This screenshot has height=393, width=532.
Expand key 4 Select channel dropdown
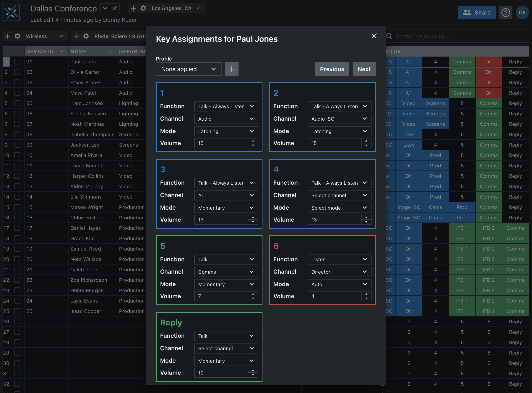(339, 195)
